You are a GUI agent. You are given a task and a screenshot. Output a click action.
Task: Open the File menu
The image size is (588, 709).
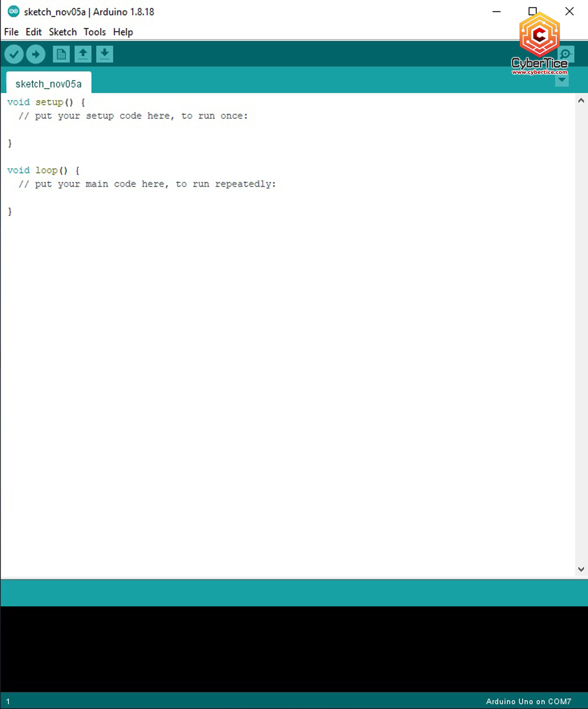pos(11,32)
